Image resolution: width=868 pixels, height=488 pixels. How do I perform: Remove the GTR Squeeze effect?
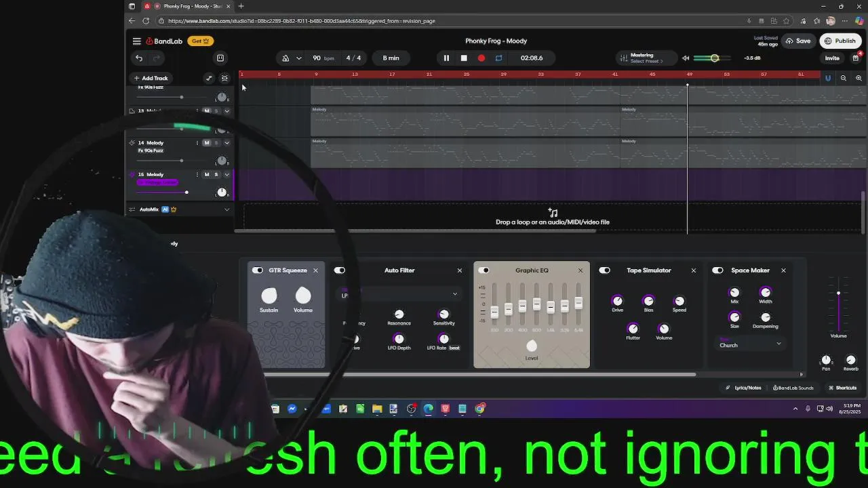315,270
